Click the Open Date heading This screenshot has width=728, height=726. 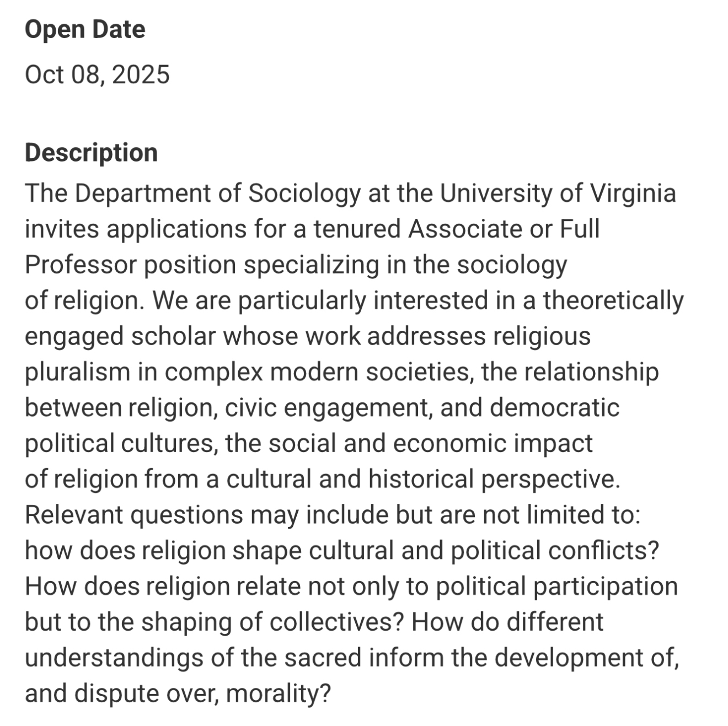click(x=85, y=30)
